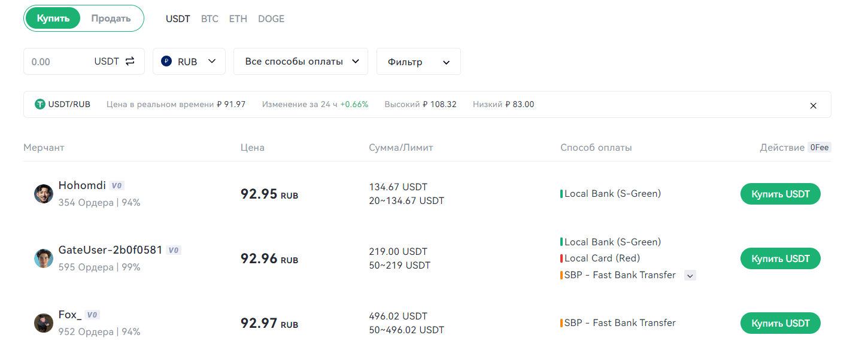Click Fox_ merchant avatar
This screenshot has width=868, height=341.
point(44,323)
